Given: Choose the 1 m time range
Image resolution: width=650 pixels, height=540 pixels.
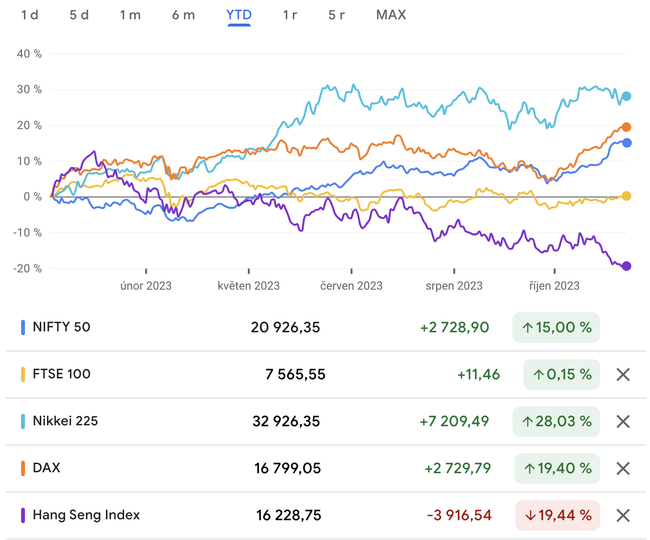Looking at the screenshot, I should tap(130, 15).
